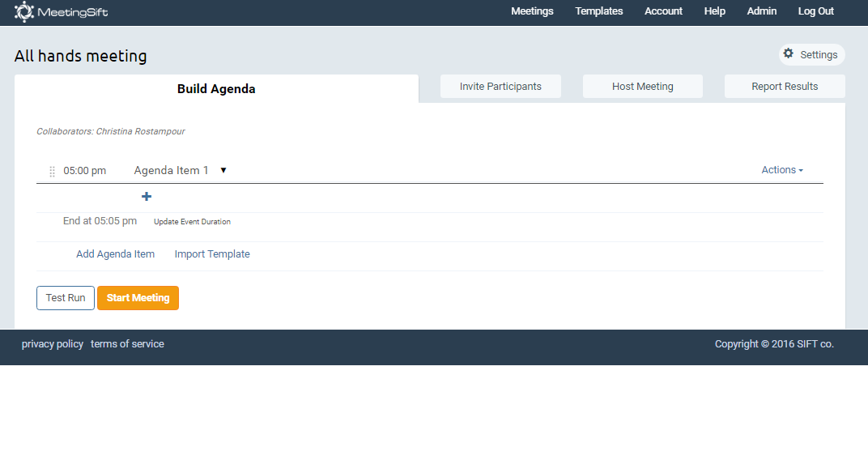The image size is (868, 460).
Task: Go to Templates in the top navigation
Action: 598,11
